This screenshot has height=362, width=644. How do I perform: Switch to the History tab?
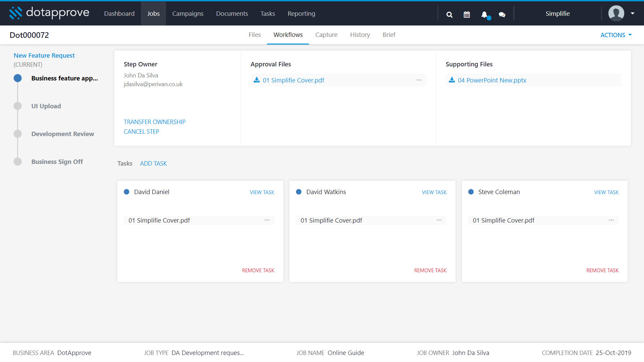coord(360,35)
